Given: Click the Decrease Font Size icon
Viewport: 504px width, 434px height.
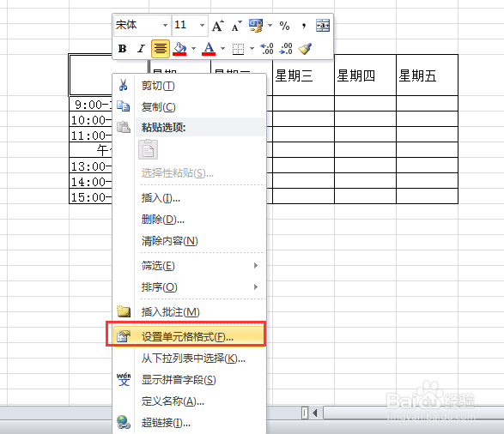Looking at the screenshot, I should click(237, 26).
